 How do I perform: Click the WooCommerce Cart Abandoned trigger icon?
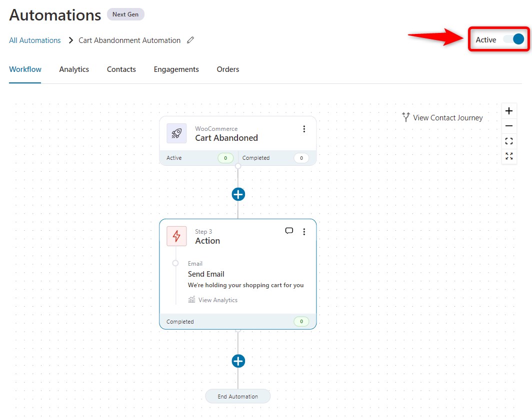(x=176, y=133)
